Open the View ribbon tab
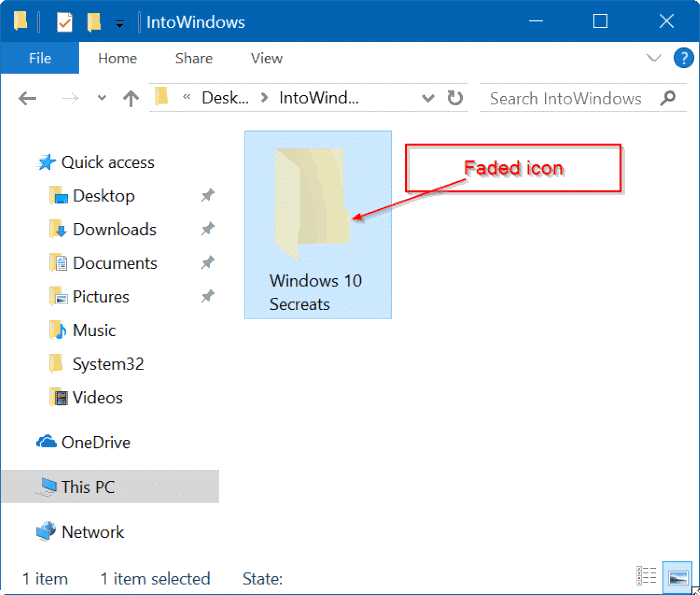 pyautogui.click(x=267, y=58)
